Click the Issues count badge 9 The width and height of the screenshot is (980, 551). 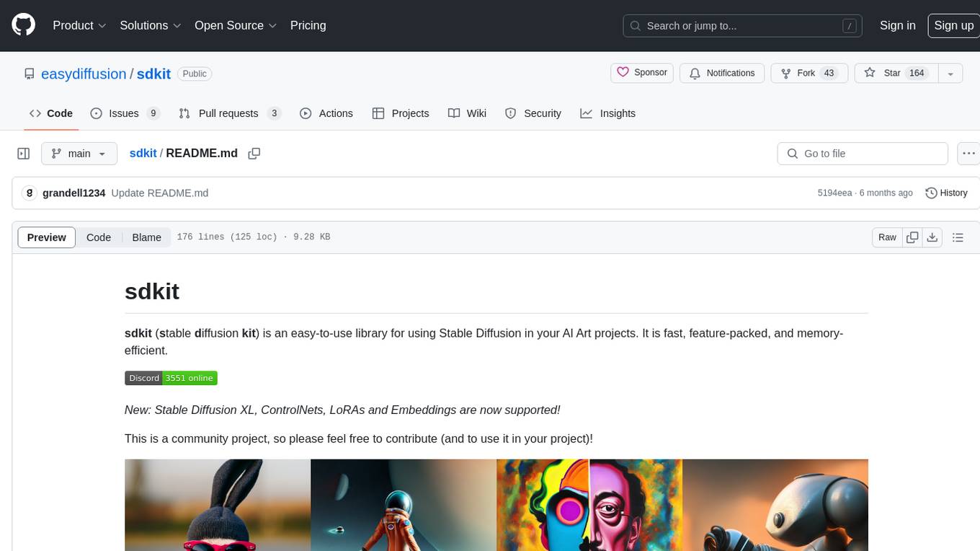[153, 113]
